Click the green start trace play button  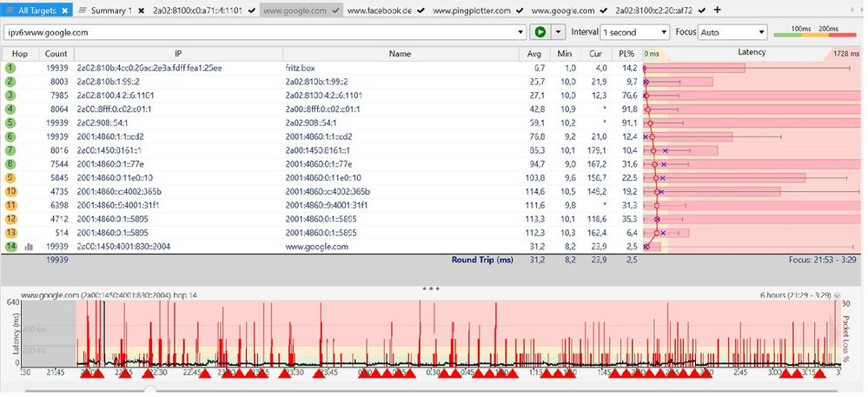coord(540,32)
